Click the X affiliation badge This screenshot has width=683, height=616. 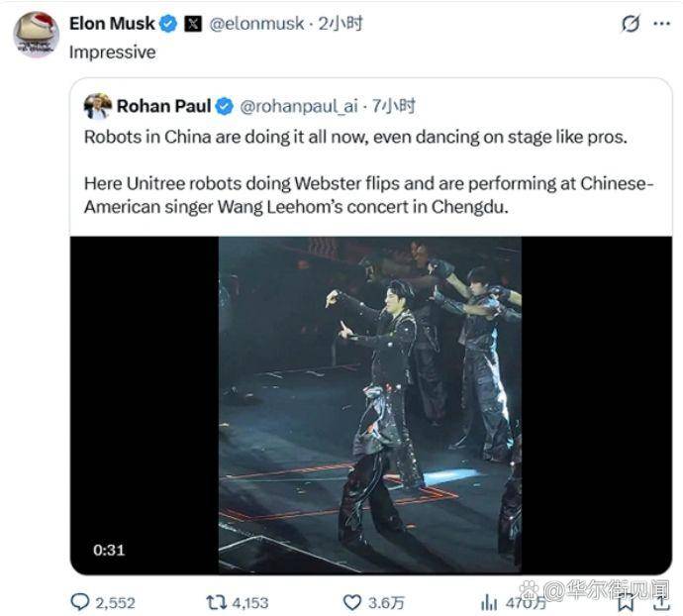click(x=193, y=24)
